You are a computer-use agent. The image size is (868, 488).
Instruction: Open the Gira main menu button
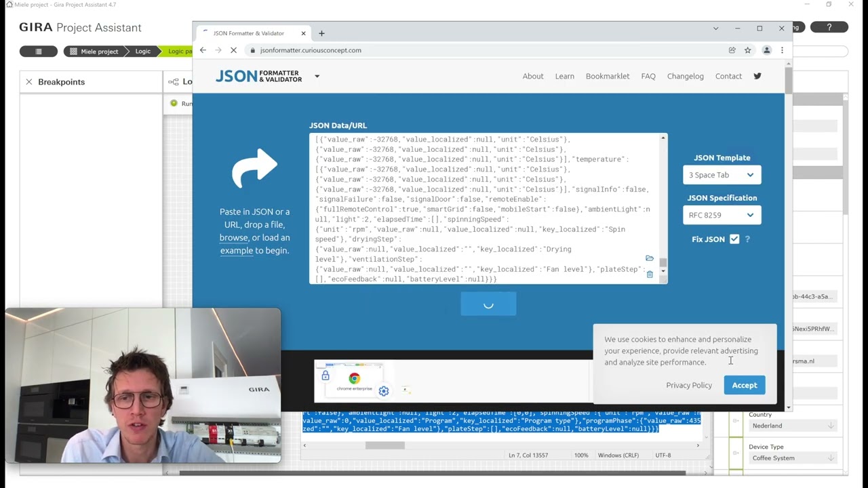coord(39,52)
